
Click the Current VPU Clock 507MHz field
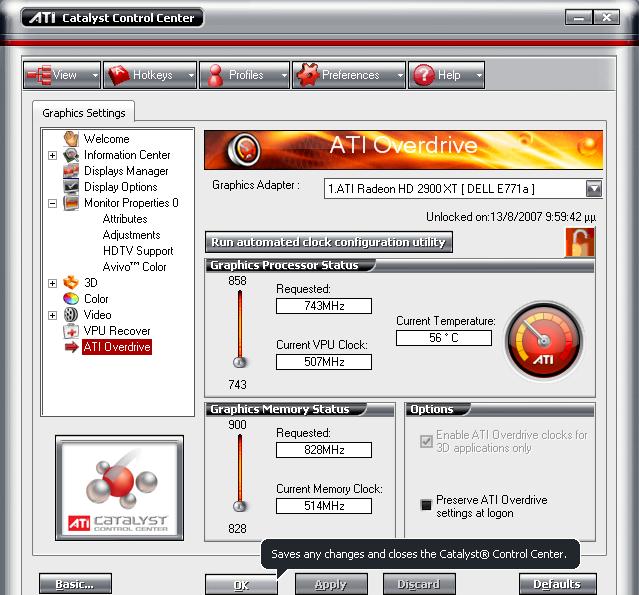(x=324, y=362)
